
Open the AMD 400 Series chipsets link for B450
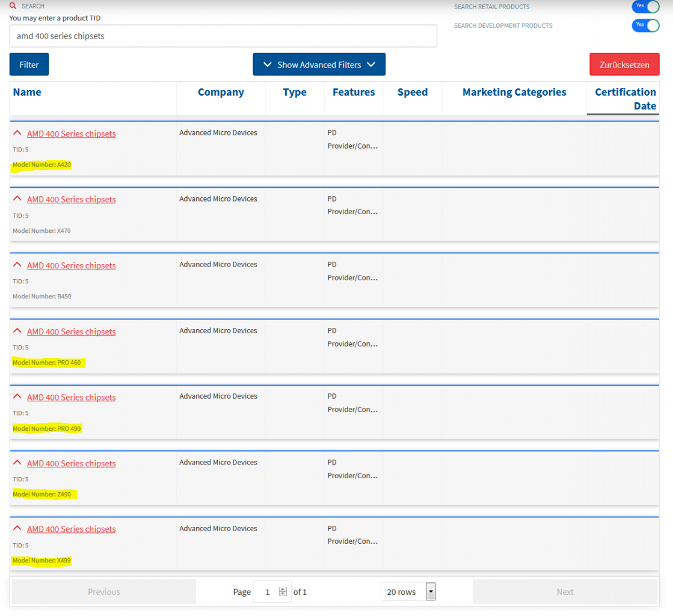[x=71, y=266]
